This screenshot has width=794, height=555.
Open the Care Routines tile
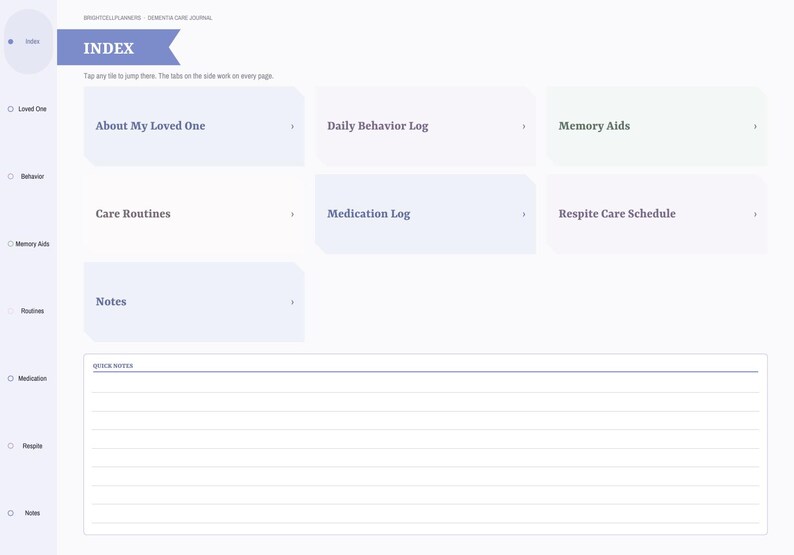[194, 214]
